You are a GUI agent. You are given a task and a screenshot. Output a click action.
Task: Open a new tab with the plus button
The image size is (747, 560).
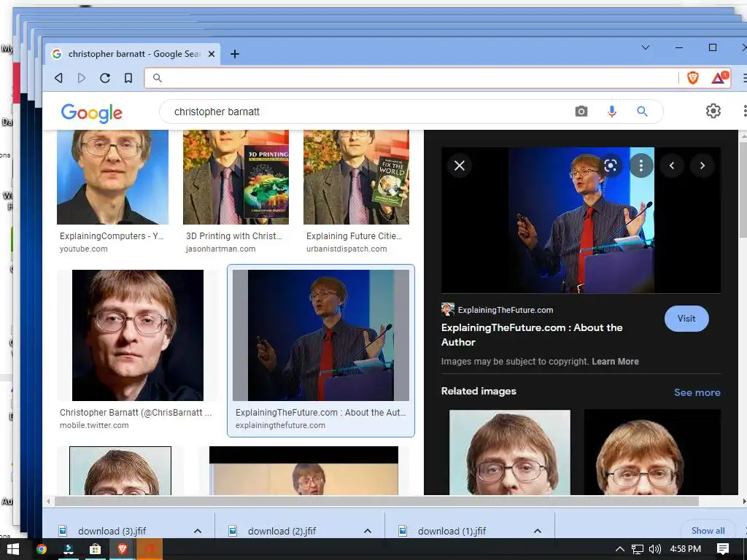234,54
